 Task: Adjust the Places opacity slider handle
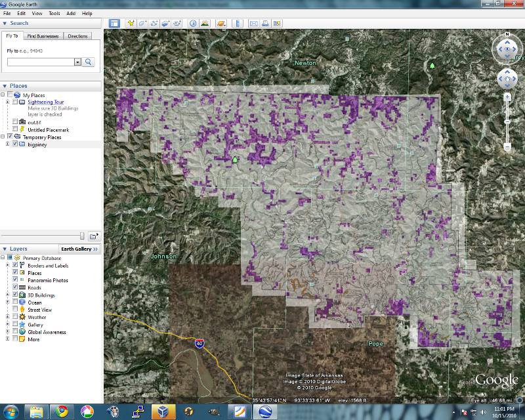click(82, 236)
